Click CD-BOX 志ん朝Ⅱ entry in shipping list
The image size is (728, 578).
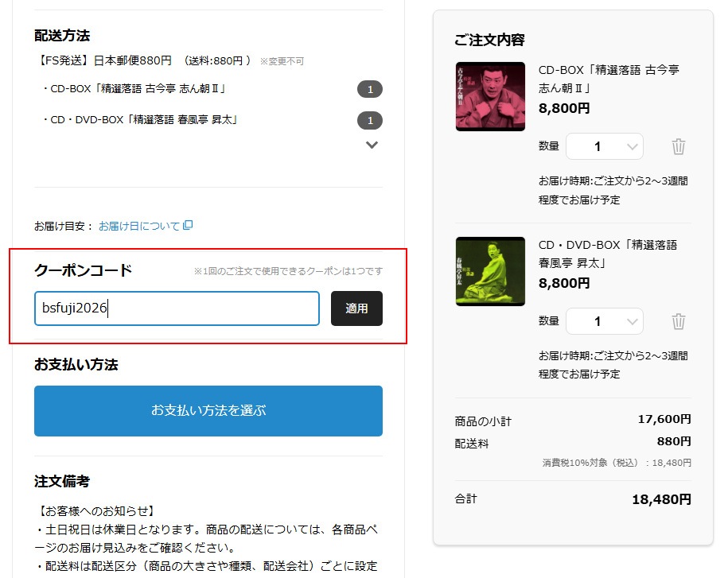134,88
